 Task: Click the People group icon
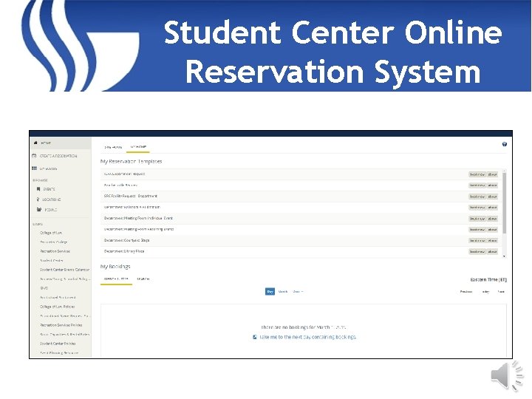coord(39,210)
